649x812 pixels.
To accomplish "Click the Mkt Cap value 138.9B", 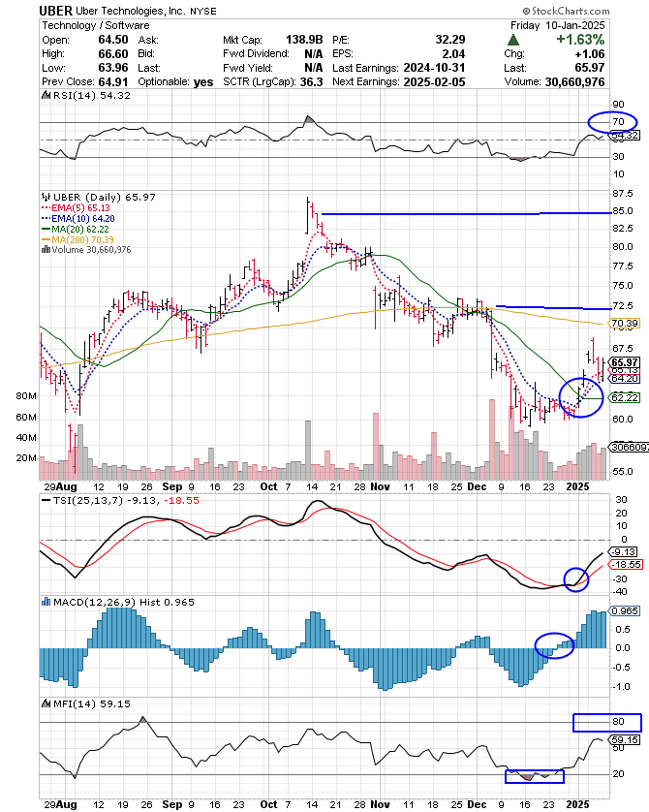I will [304, 40].
